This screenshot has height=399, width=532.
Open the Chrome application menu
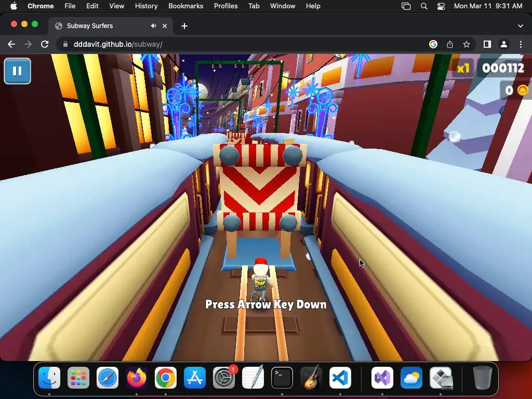coord(41,6)
